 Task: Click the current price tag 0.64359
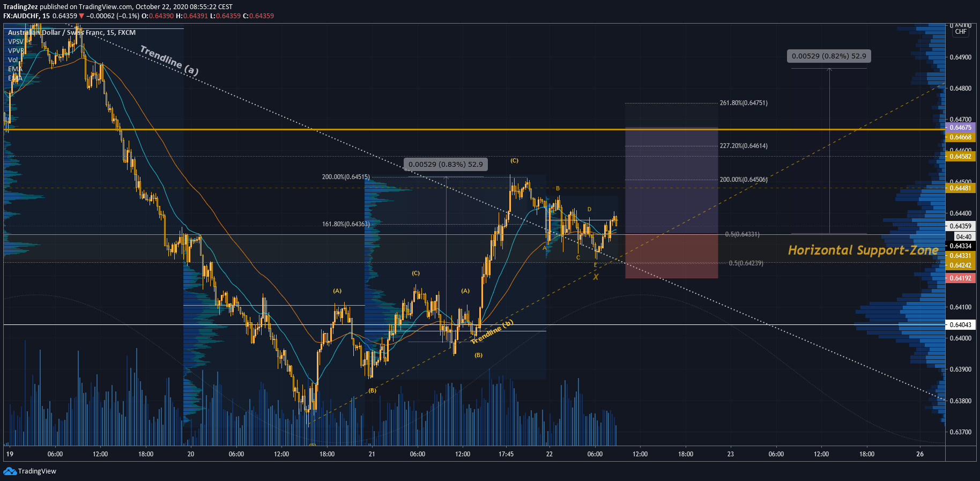[x=960, y=226]
